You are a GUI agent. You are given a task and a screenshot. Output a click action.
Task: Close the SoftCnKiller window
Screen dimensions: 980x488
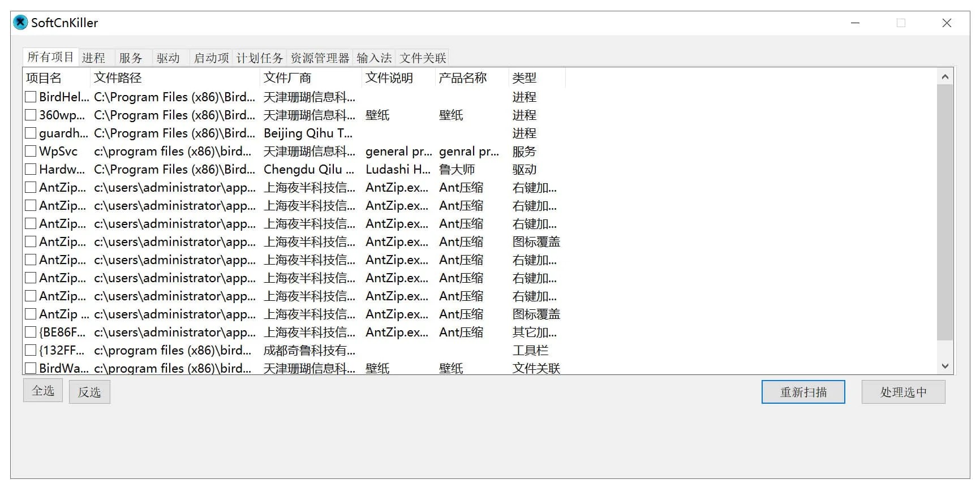947,23
